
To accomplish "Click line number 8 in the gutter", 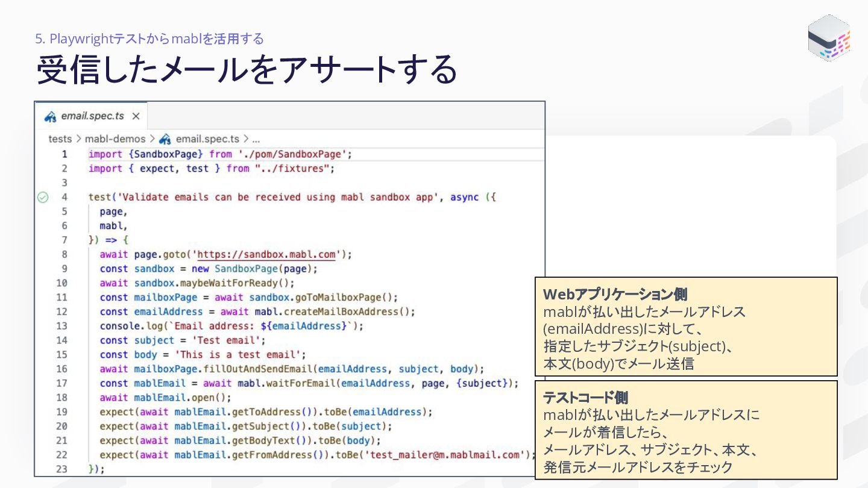I will point(64,254).
